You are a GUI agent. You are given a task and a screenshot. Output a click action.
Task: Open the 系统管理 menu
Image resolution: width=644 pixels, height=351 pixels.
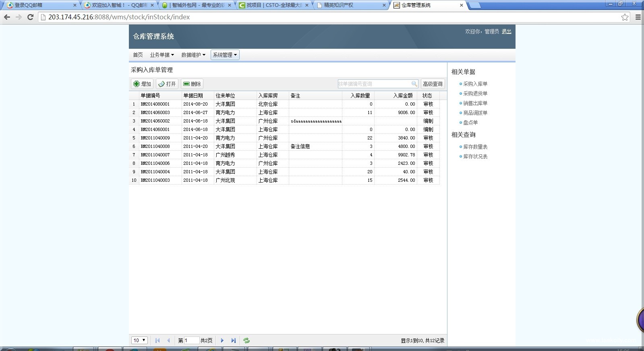click(225, 55)
